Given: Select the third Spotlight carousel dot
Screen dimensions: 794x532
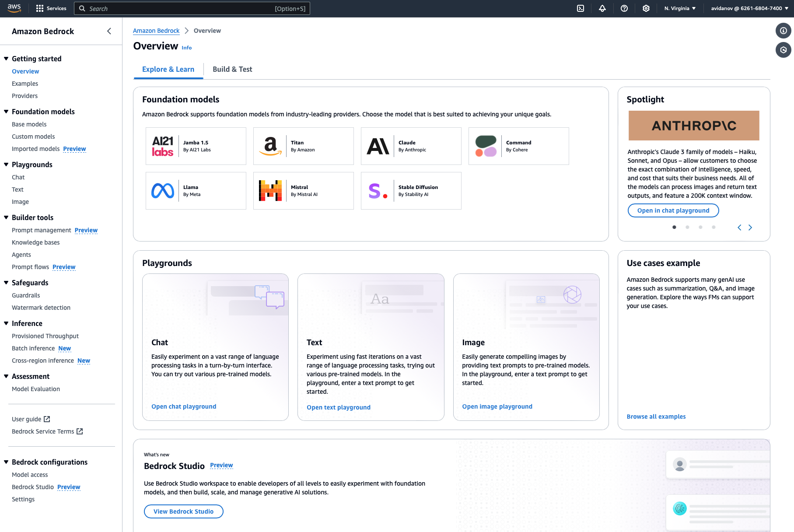Looking at the screenshot, I should (x=700, y=227).
